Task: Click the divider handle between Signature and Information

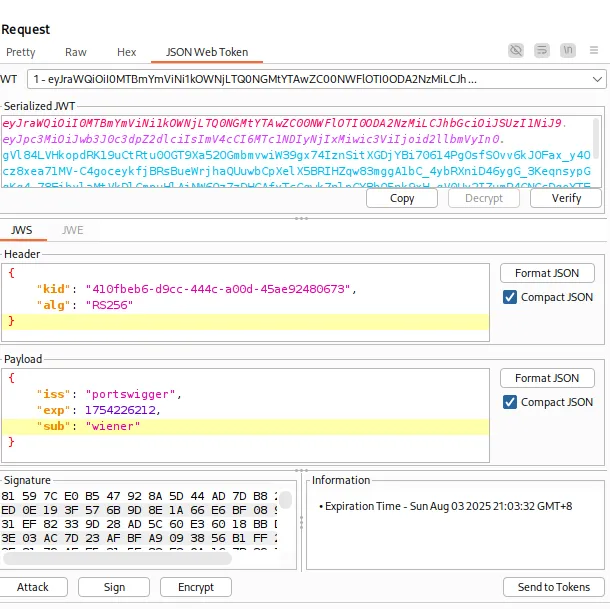Action: click(301, 522)
